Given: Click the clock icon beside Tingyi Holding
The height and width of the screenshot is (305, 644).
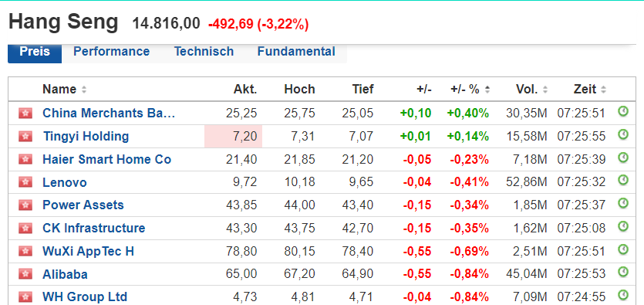Looking at the screenshot, I should tap(623, 134).
